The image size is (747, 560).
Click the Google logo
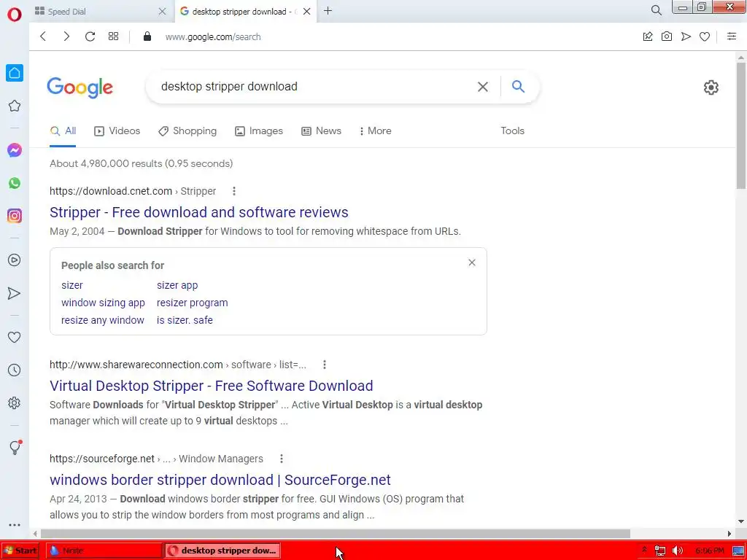80,87
